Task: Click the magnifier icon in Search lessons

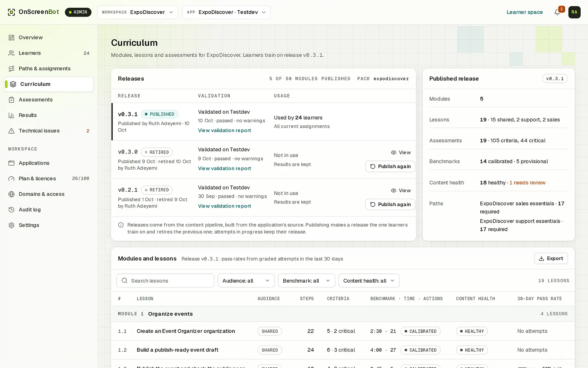Action: pos(125,281)
